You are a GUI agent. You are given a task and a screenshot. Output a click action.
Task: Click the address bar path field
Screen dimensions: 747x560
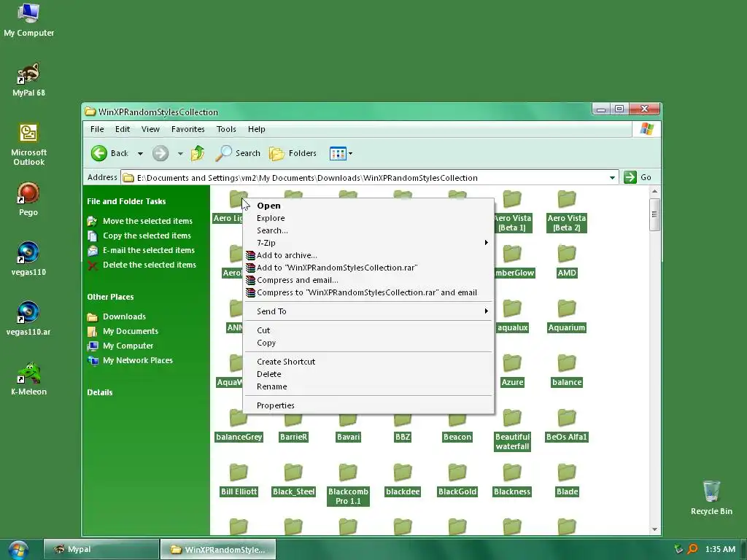[x=365, y=178]
